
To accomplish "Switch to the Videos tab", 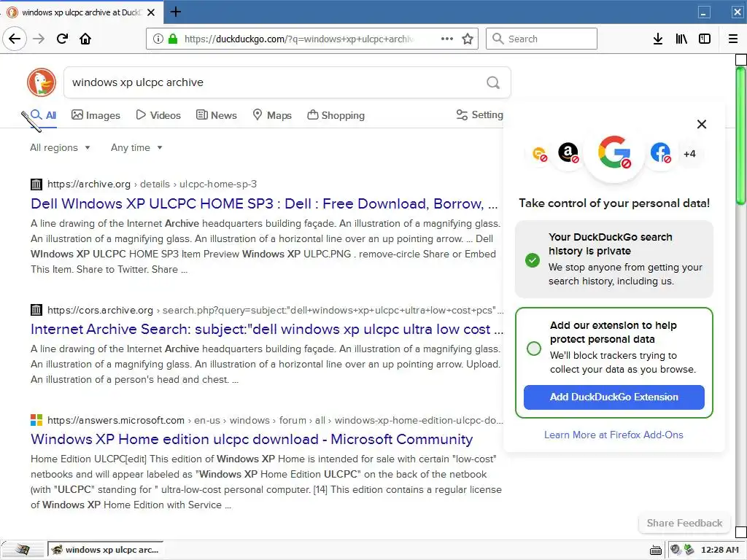I will (x=158, y=115).
